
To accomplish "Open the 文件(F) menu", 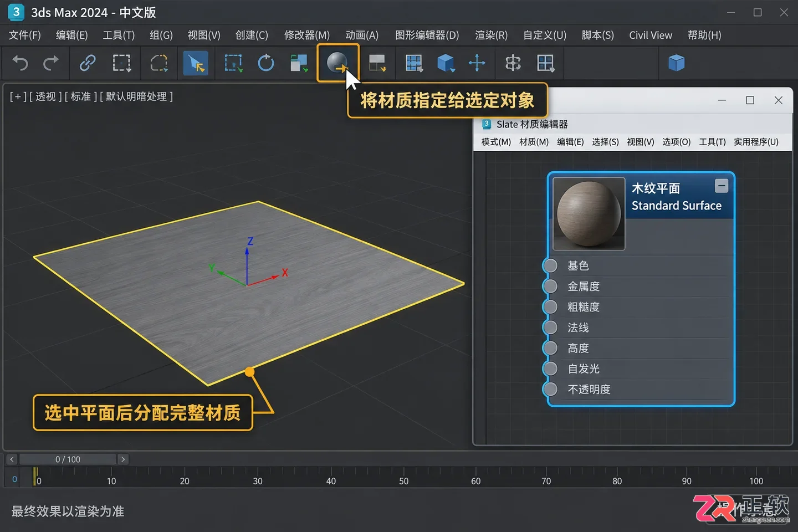I will (x=25, y=35).
